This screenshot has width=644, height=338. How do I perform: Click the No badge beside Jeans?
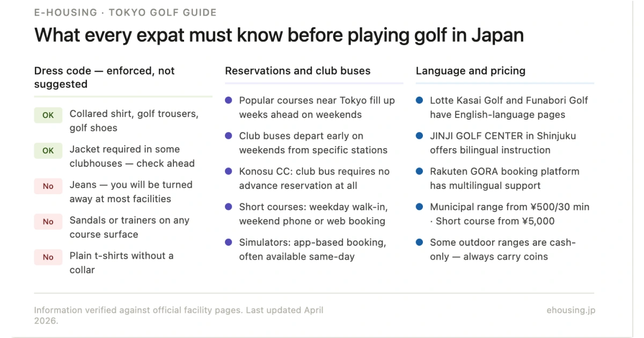[x=48, y=186]
